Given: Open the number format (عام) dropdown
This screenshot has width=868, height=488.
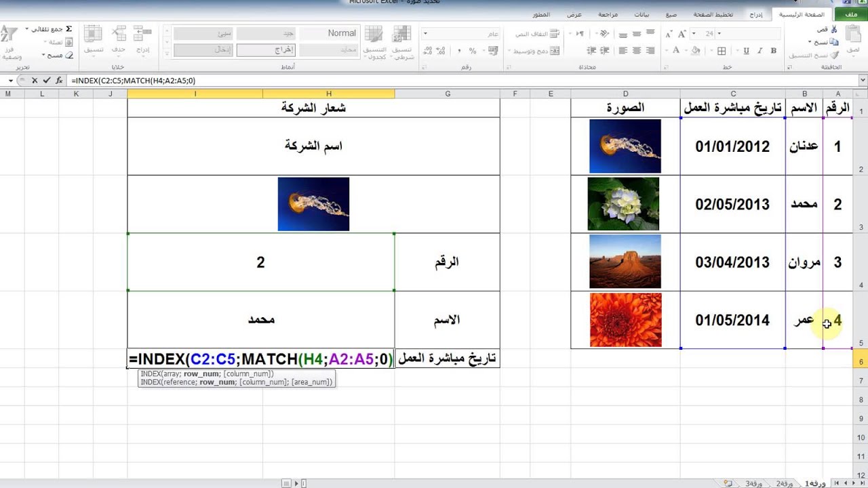Looking at the screenshot, I should (x=425, y=33).
